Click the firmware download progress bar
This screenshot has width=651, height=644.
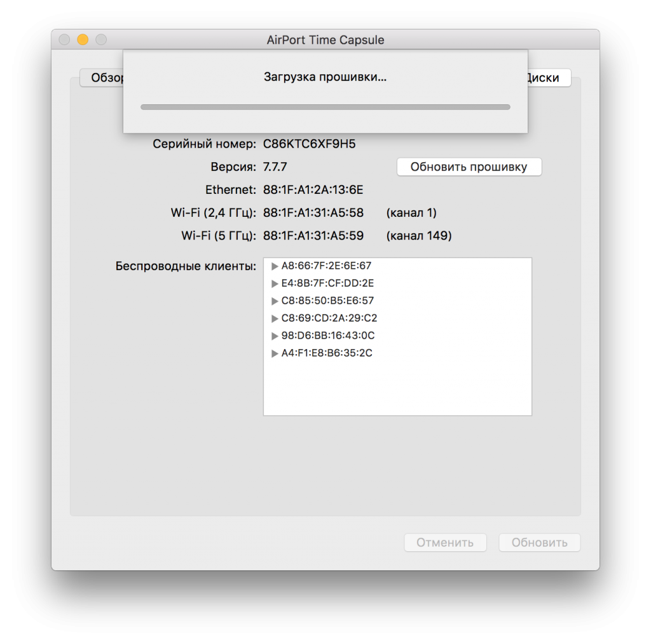(325, 107)
